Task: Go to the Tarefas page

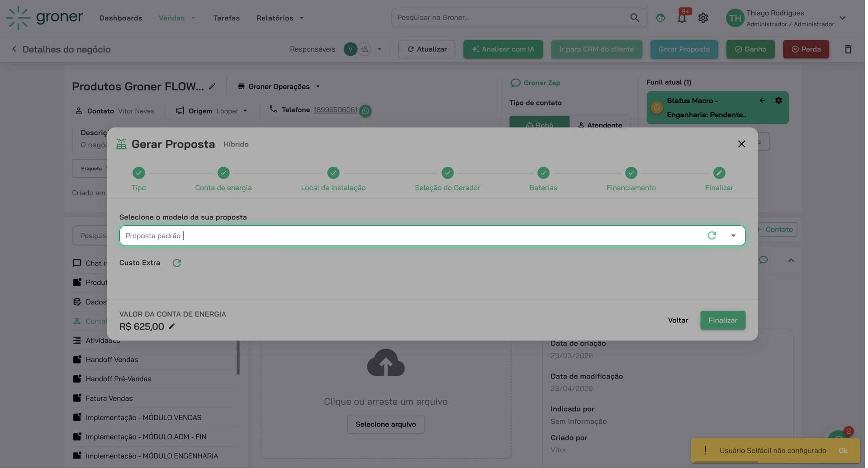Action: pos(227,18)
